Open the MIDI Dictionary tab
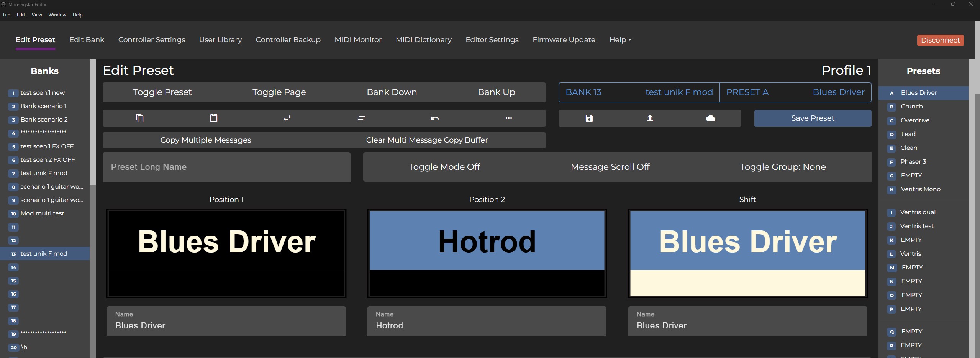980x358 pixels. point(423,40)
